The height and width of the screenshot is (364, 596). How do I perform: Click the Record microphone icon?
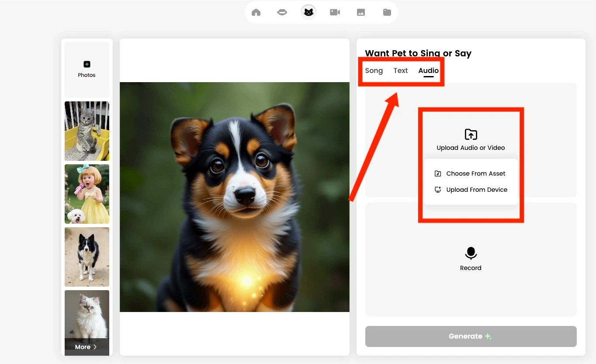pyautogui.click(x=471, y=253)
